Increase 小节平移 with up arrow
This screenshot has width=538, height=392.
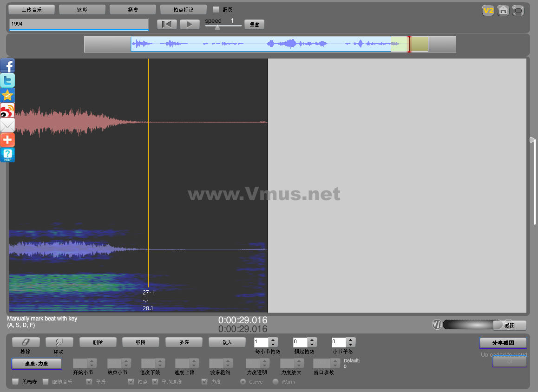point(351,340)
